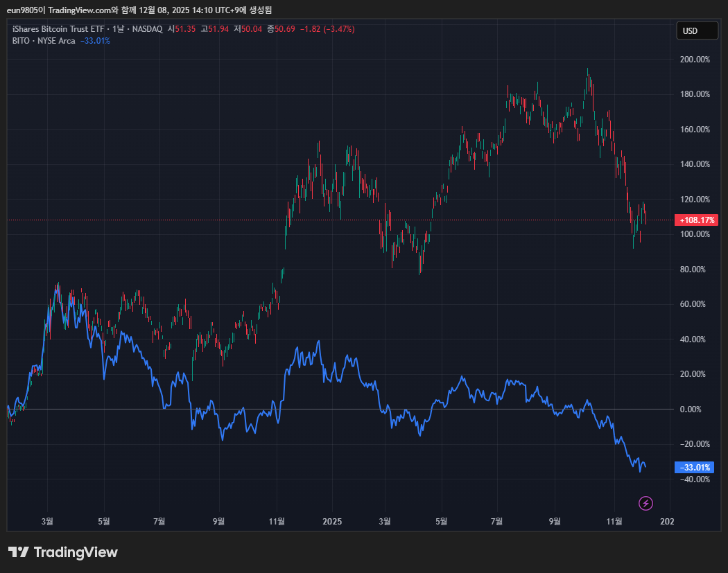Click the red +108.17% price label

(697, 220)
